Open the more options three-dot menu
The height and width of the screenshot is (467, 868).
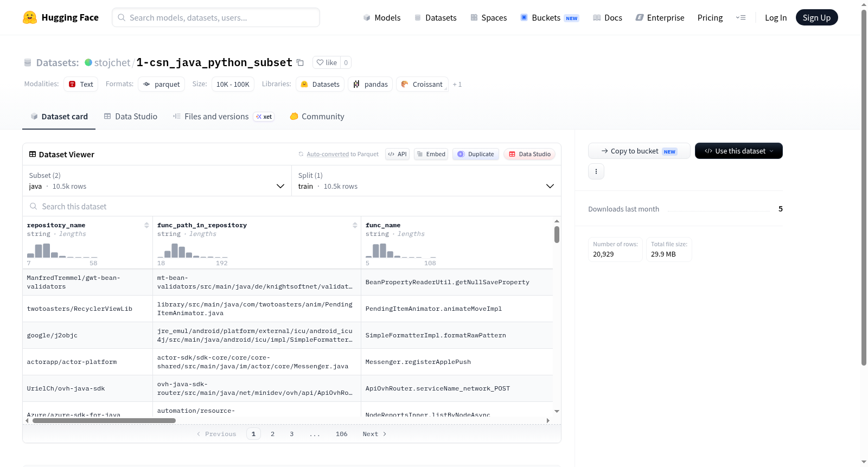[596, 171]
